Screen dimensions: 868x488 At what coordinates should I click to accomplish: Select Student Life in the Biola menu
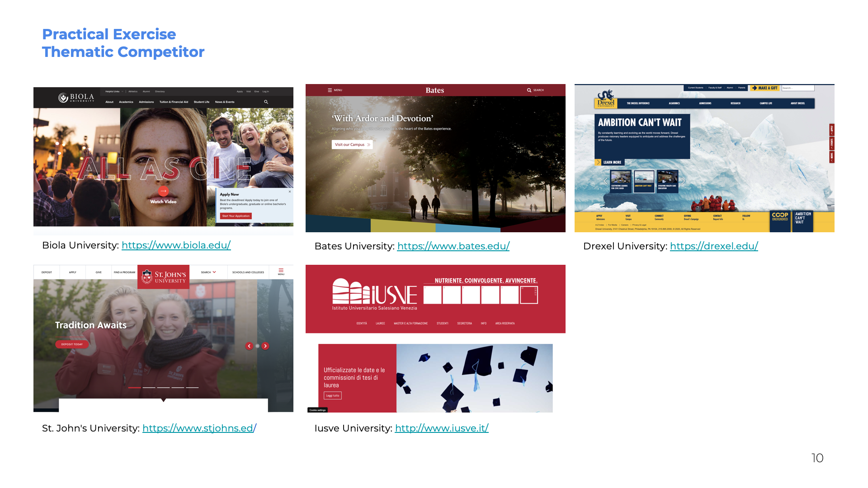pyautogui.click(x=202, y=102)
